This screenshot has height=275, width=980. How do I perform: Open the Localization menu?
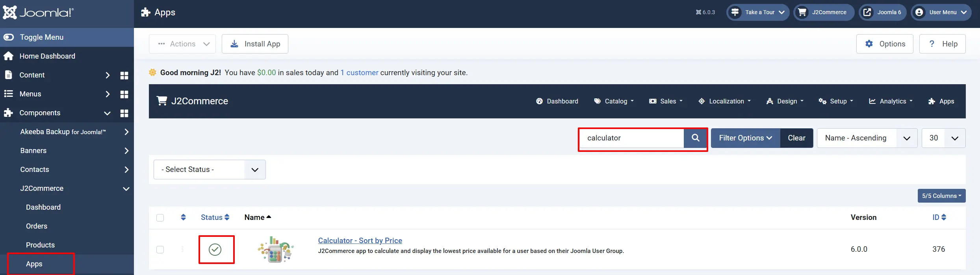724,101
